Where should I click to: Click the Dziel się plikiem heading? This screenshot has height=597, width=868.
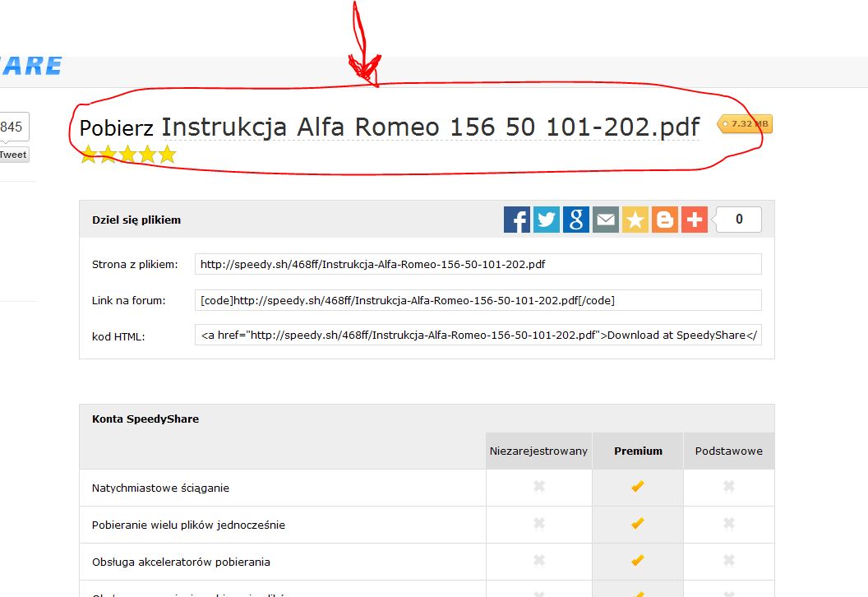tap(136, 220)
